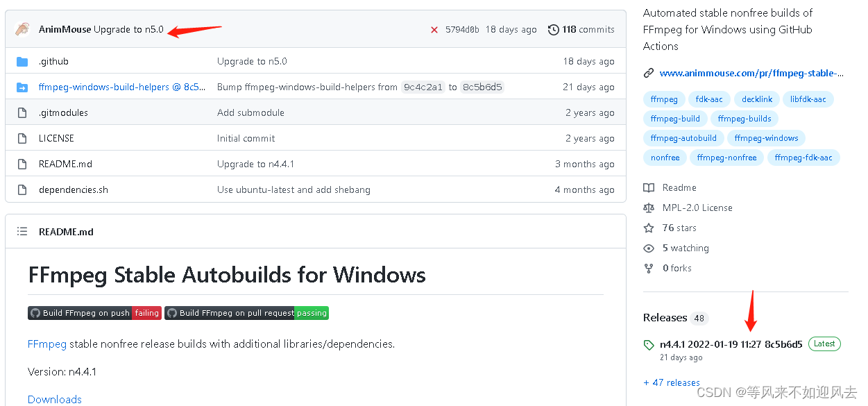Select the ffmpeg-nonfree topic tag

click(x=726, y=158)
